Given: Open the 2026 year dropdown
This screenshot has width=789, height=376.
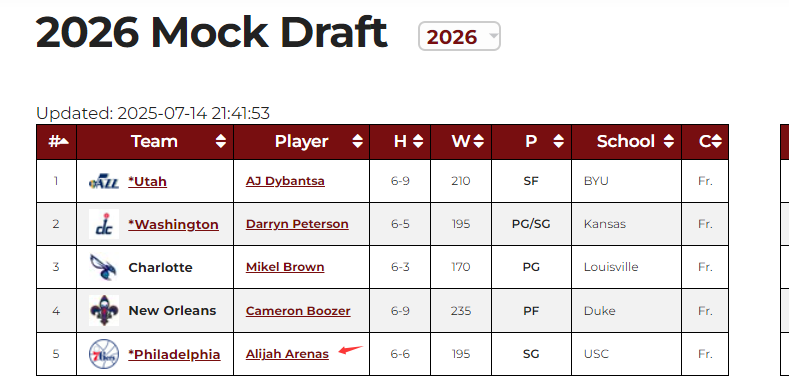Looking at the screenshot, I should (x=459, y=36).
